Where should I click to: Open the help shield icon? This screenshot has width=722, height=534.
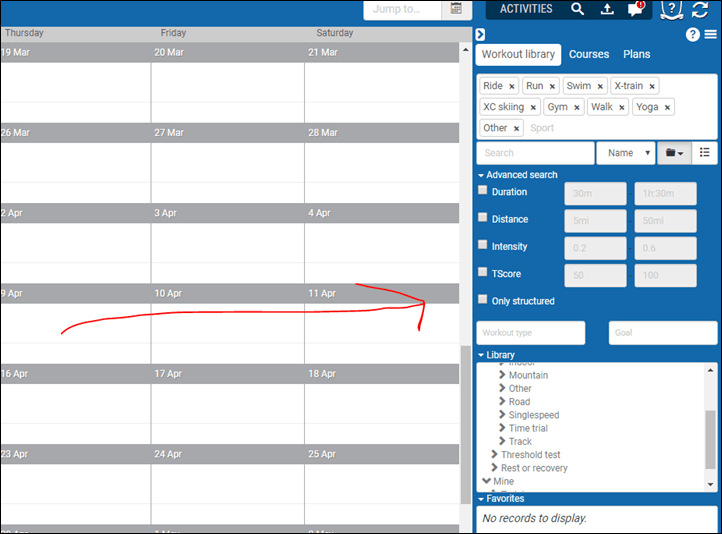click(x=671, y=9)
